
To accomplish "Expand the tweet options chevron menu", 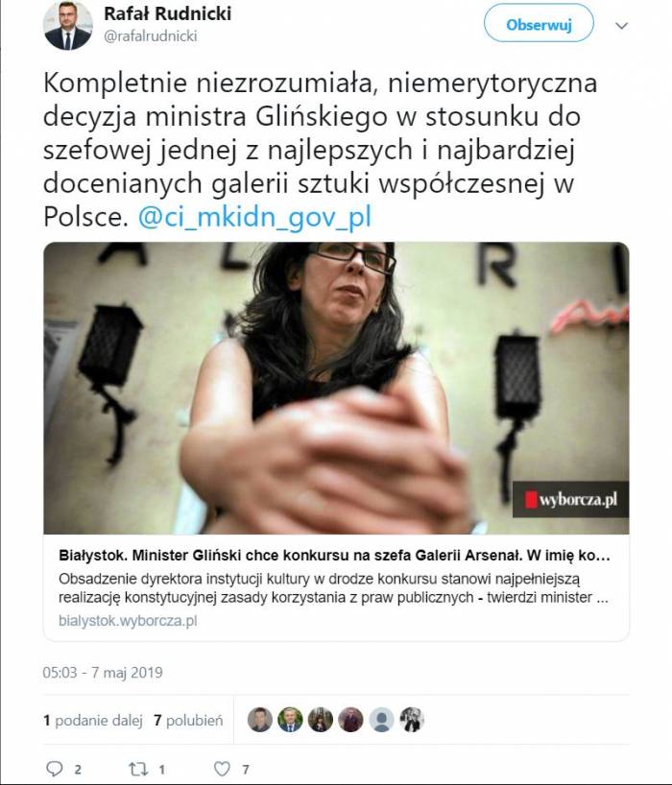I will point(621,26).
